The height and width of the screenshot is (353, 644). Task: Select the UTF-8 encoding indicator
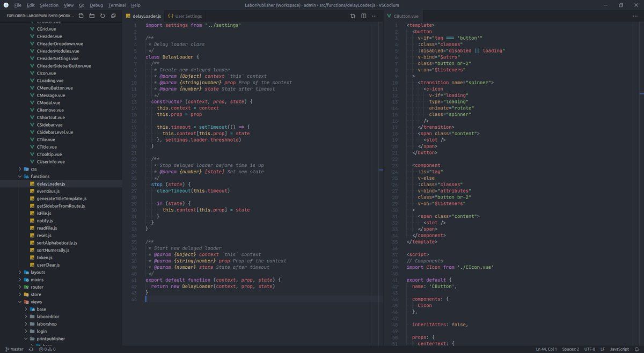click(x=589, y=349)
